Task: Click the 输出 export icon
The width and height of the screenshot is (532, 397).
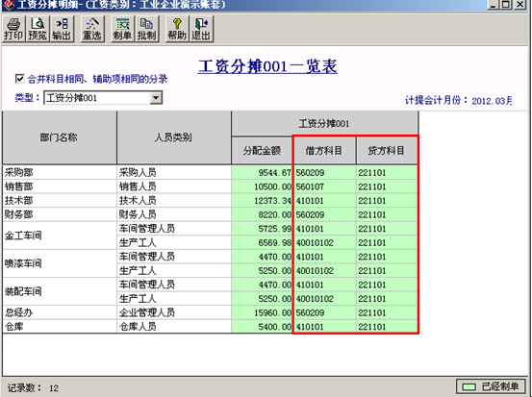Action: coord(62,29)
